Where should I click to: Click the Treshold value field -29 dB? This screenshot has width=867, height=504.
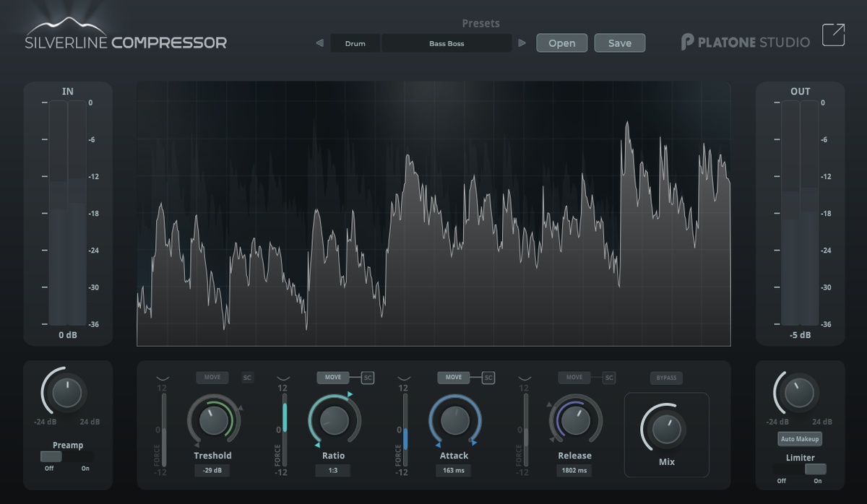[212, 470]
